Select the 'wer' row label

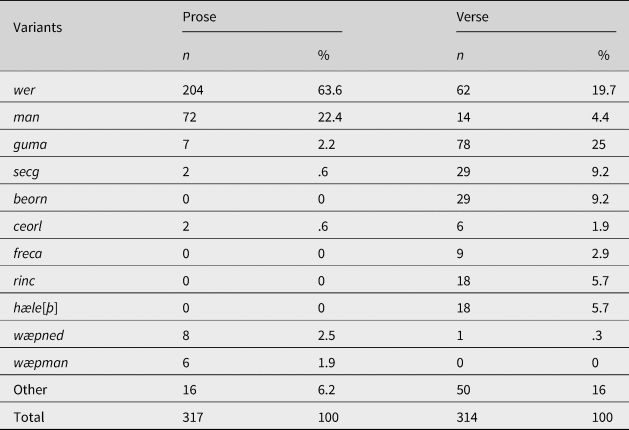[25, 90]
